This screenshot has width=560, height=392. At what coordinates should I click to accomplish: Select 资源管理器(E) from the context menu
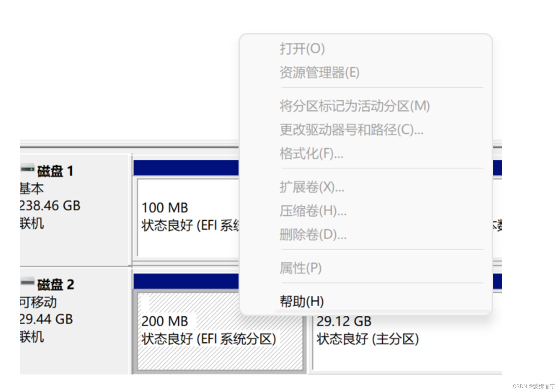pyautogui.click(x=319, y=73)
